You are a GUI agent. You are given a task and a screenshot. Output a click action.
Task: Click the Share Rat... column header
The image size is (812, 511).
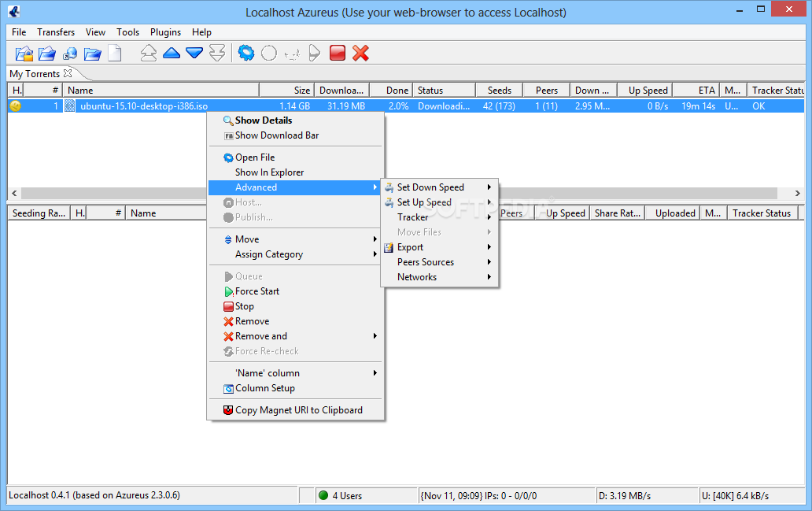(618, 213)
